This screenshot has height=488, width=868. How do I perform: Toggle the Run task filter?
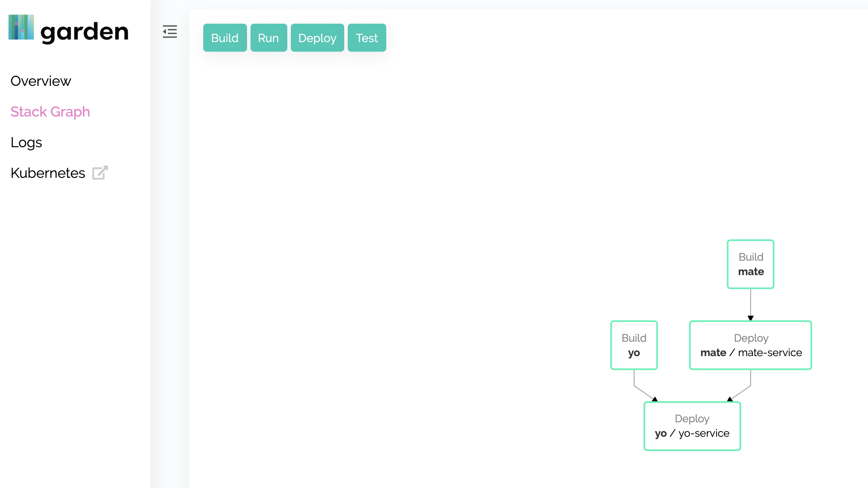pyautogui.click(x=268, y=38)
